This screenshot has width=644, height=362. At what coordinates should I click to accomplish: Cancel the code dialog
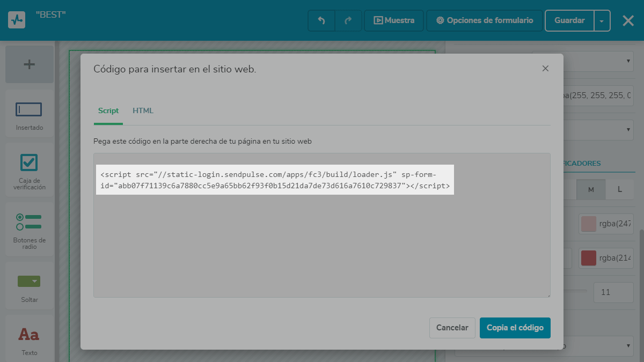[452, 328]
